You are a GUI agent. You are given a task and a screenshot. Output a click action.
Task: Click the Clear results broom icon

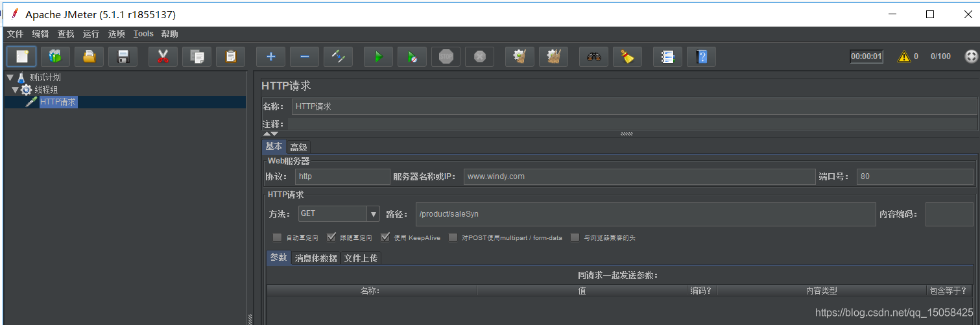(520, 56)
